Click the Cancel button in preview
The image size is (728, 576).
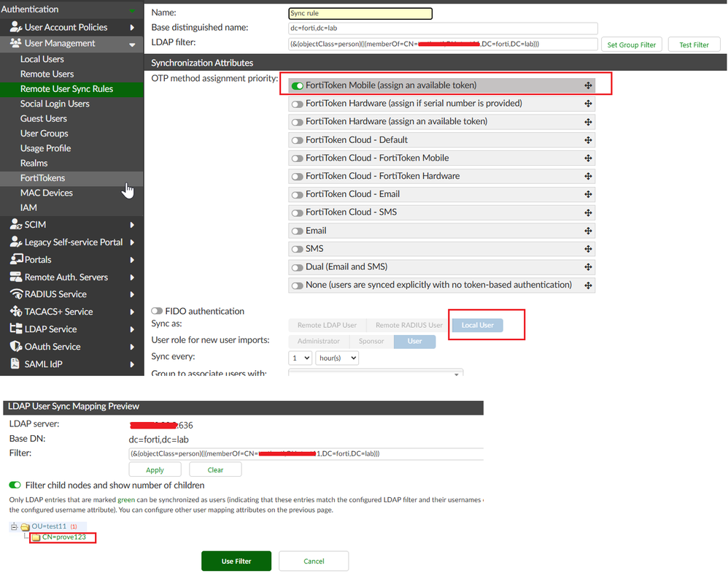(x=314, y=561)
